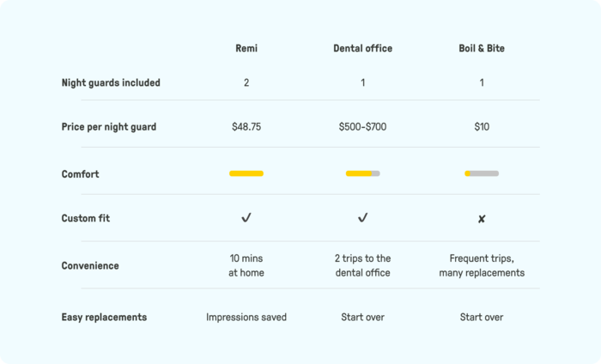The image size is (601, 364).
Task: Click the Night guards included row label
Action: point(111,82)
